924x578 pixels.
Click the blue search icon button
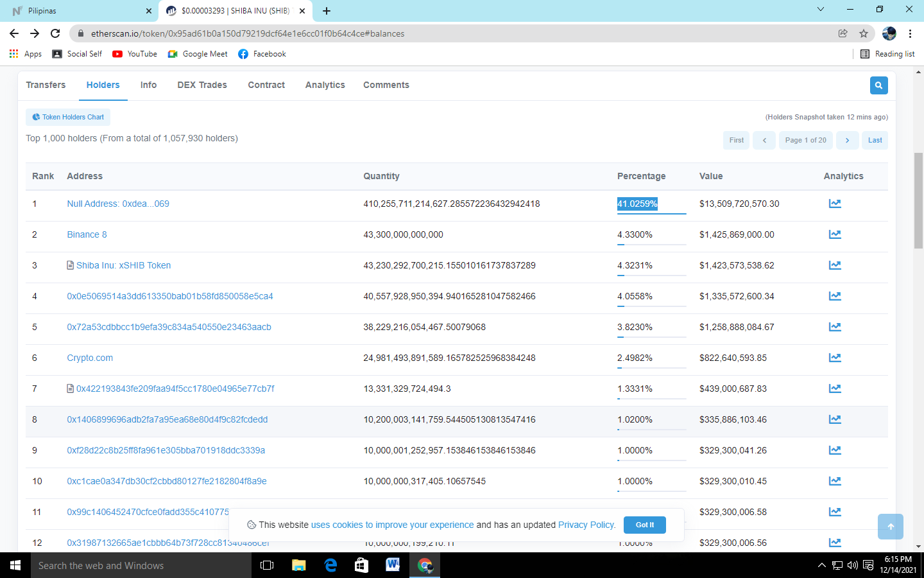click(x=878, y=85)
